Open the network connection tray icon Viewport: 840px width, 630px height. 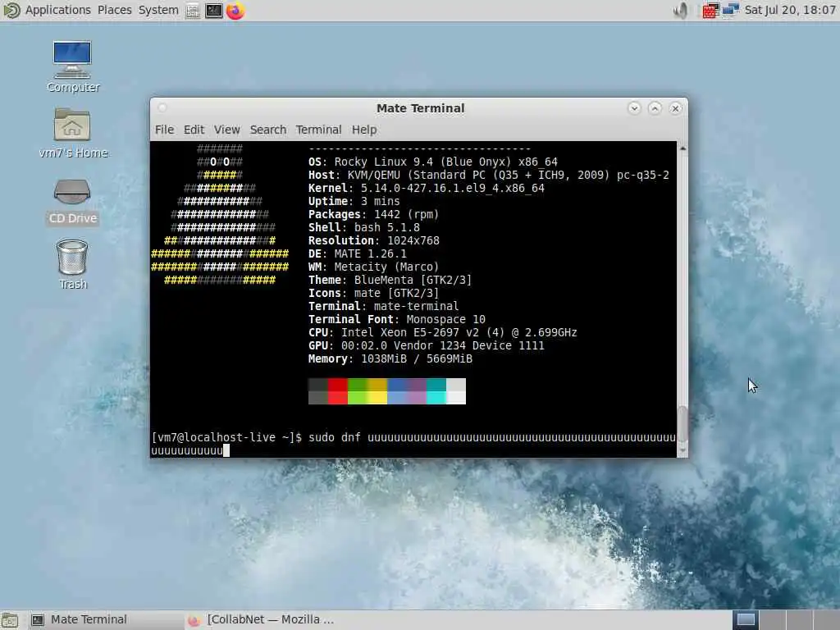click(x=730, y=10)
